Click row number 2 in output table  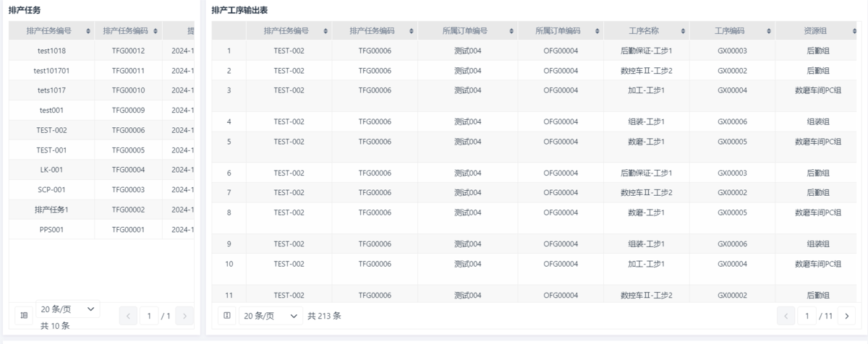[229, 71]
